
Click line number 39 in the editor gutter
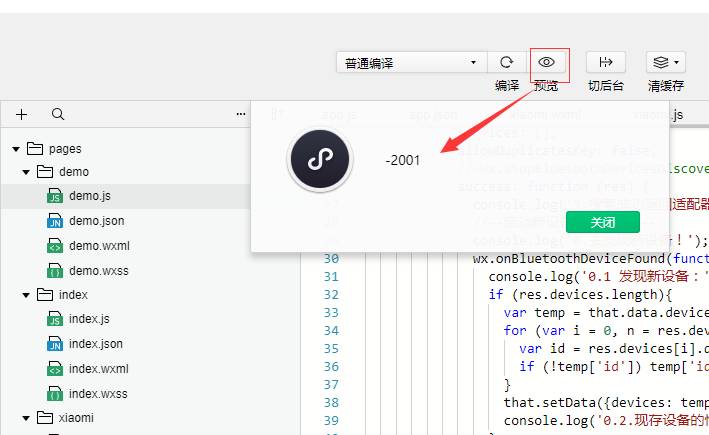pos(331,421)
